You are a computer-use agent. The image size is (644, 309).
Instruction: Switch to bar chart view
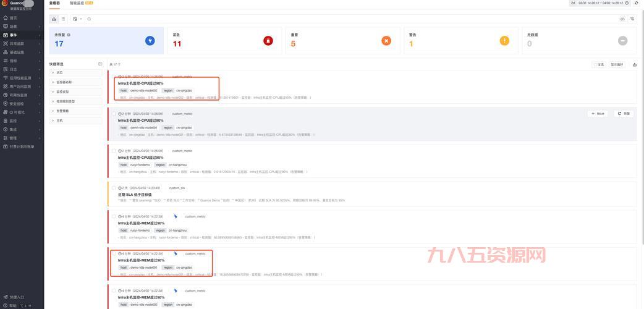pos(54,19)
